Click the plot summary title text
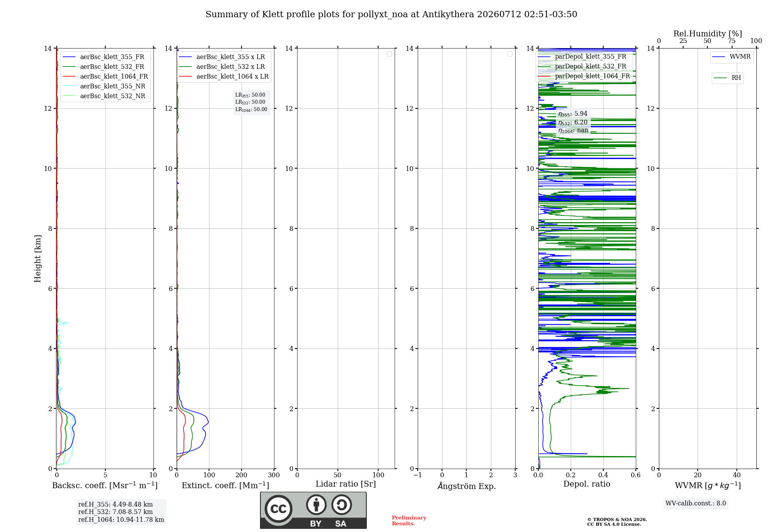783x532 pixels. pos(391,14)
